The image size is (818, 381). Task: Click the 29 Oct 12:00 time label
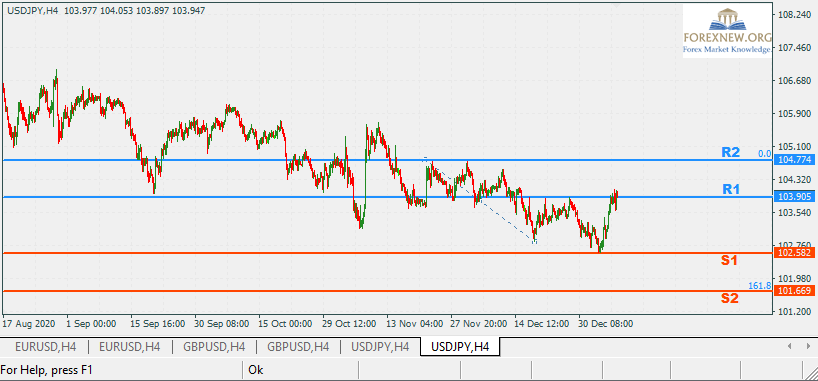point(350,324)
